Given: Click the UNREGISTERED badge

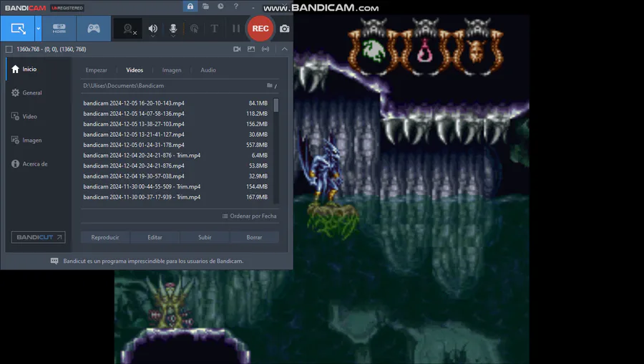Looking at the screenshot, I should (x=67, y=8).
